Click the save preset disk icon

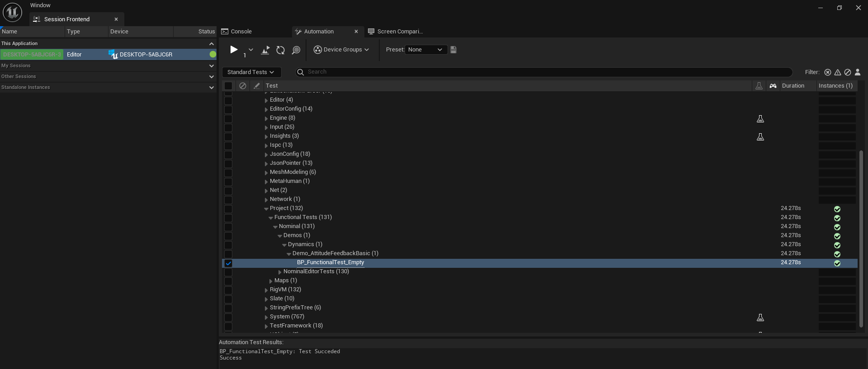[453, 50]
